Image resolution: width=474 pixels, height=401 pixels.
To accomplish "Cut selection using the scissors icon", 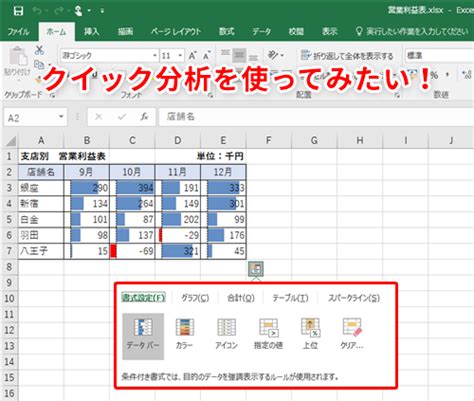I will pos(39,50).
